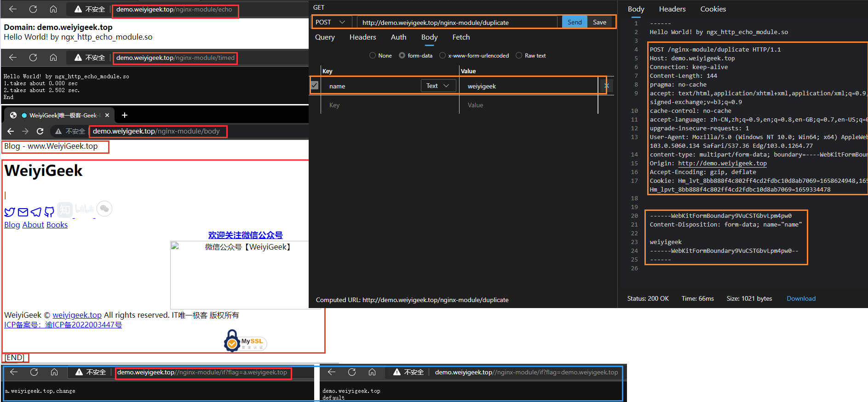Go back in the nginx-module/body browser window
This screenshot has width=868, height=402.
click(11, 131)
